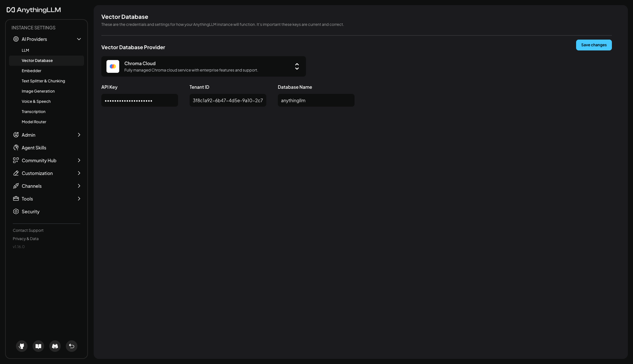Click the Community Hub label

click(39, 161)
